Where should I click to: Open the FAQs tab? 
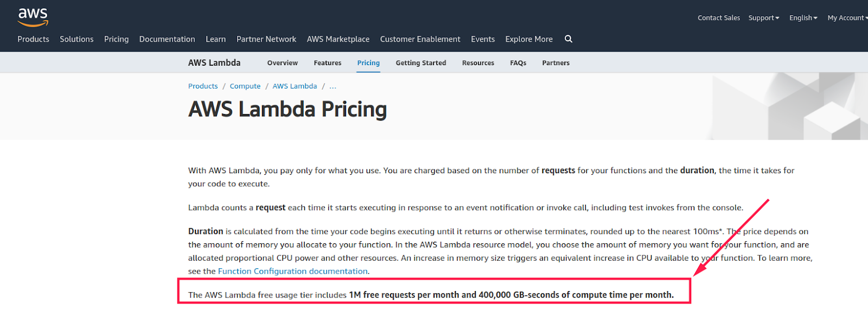coord(518,63)
